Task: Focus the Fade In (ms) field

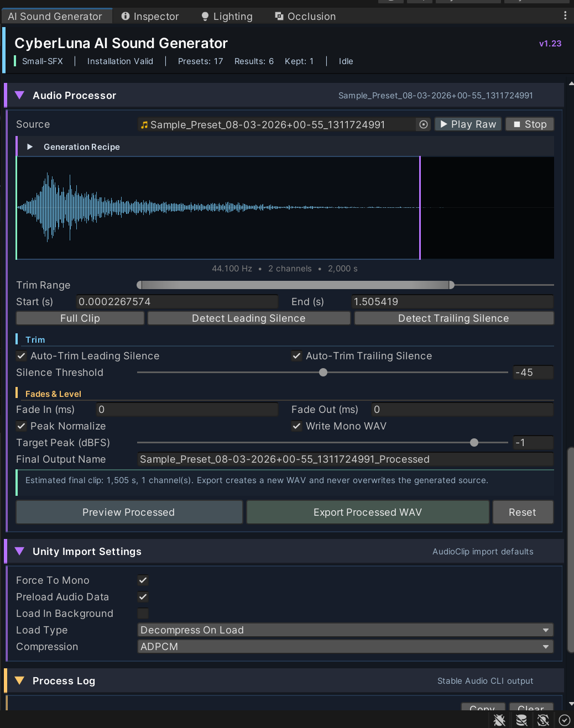Action: point(187,409)
